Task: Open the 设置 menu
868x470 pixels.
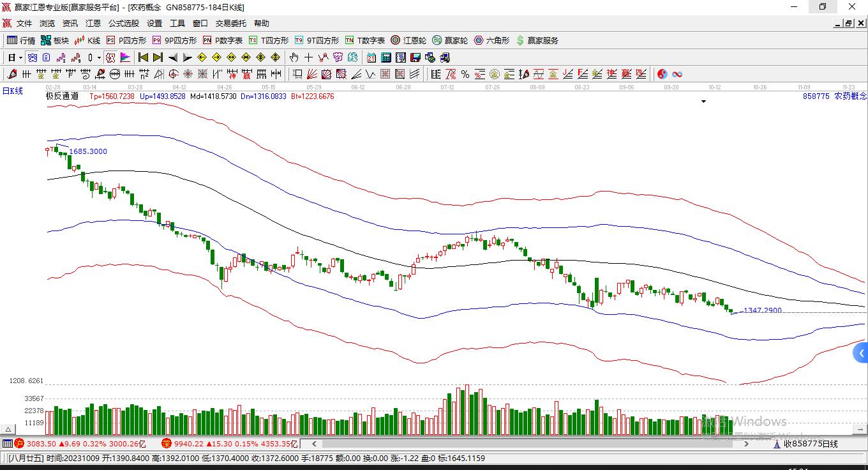Action: 154,23
